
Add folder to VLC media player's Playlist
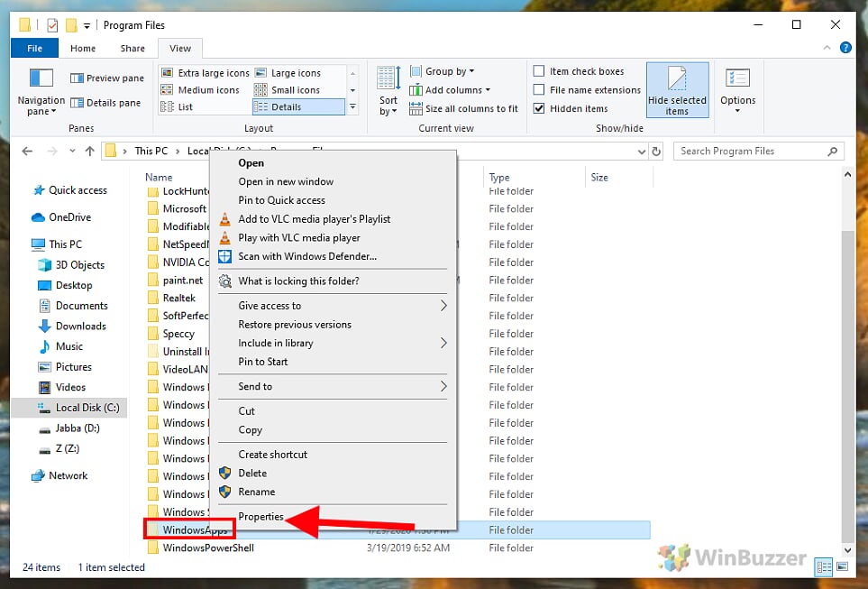coord(332,219)
